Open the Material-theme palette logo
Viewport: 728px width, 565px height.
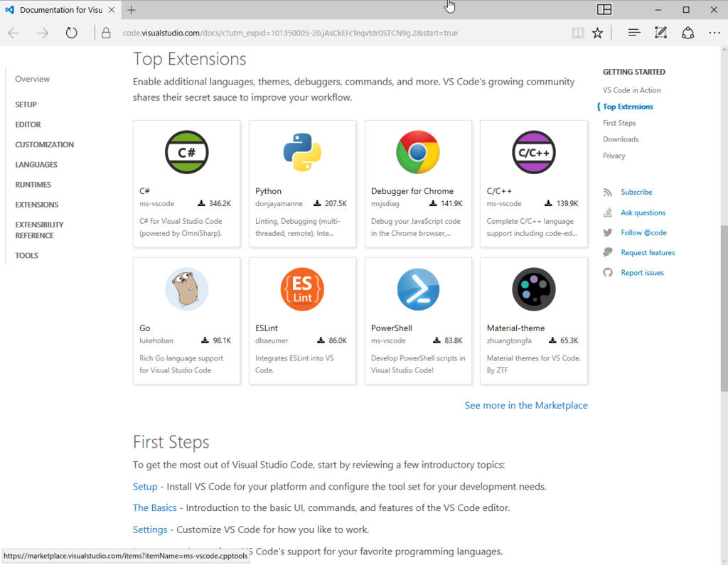pyautogui.click(x=534, y=289)
